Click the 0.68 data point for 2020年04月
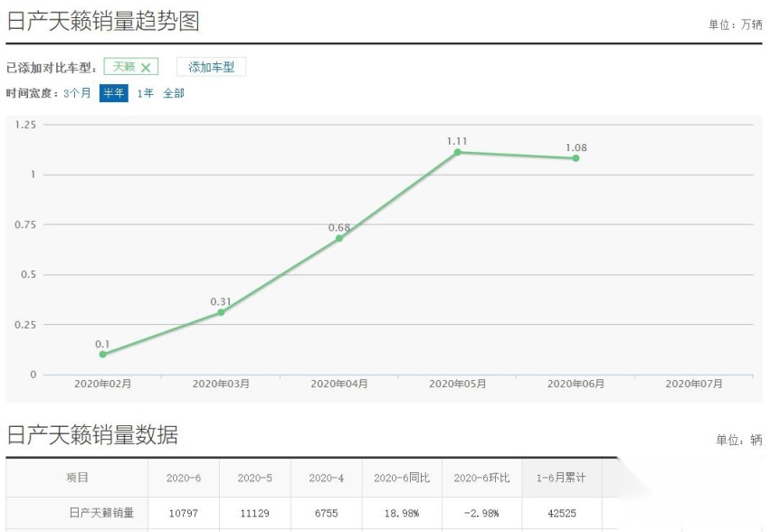Screen dimensions: 771x532 [339, 239]
